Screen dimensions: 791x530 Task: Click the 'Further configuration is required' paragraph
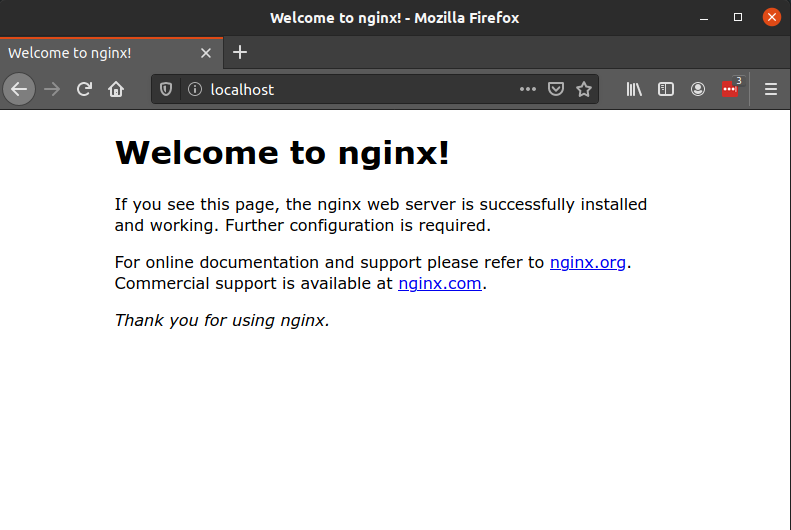coord(381,215)
